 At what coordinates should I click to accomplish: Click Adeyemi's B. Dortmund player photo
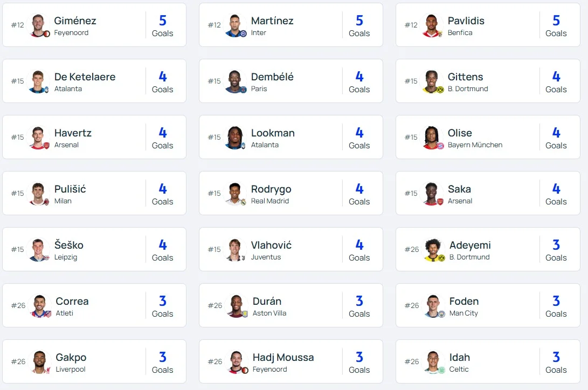(x=433, y=250)
